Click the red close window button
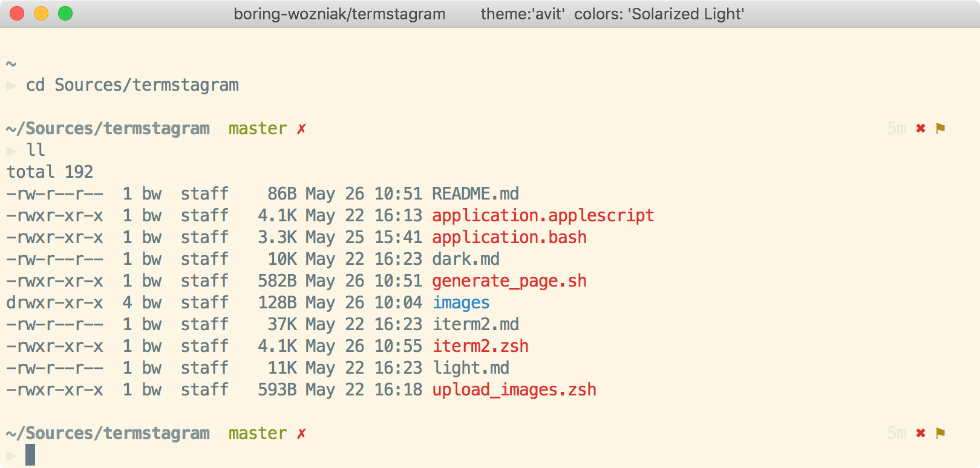Screen dimensions: 980x468 coord(17,13)
